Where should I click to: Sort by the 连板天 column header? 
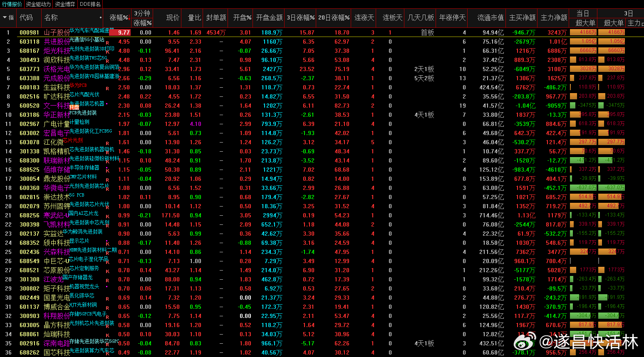click(x=393, y=17)
